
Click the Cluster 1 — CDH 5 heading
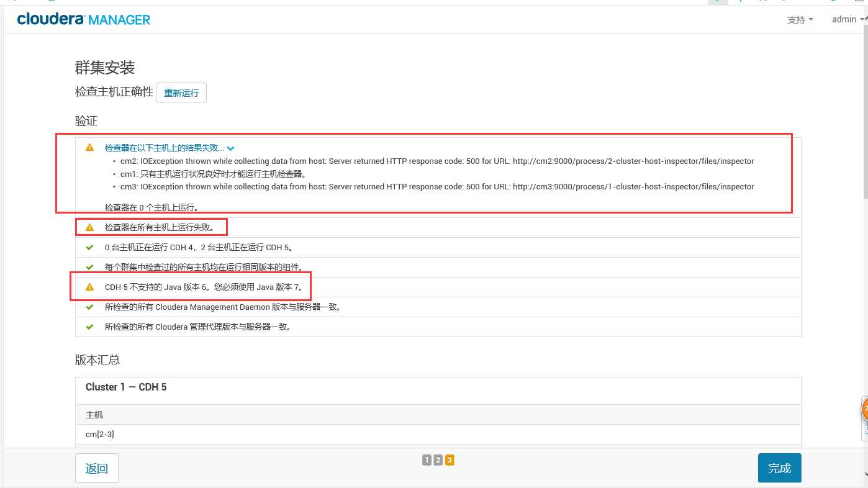click(x=126, y=387)
